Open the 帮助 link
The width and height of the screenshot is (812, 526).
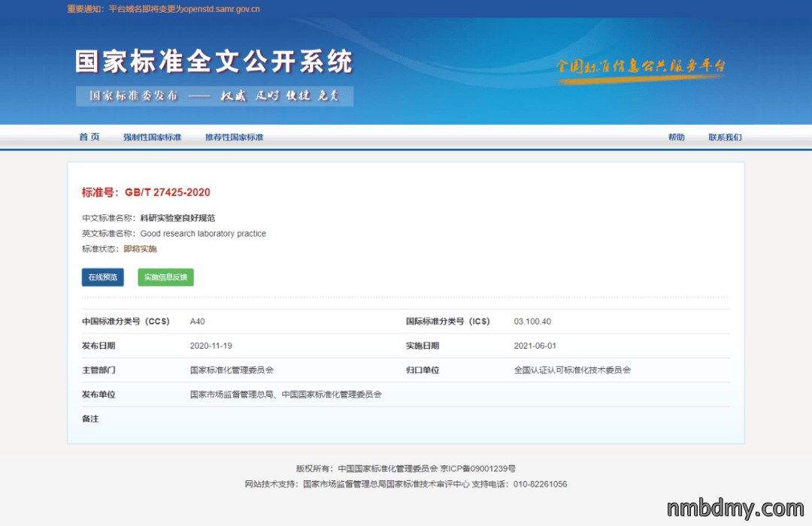click(x=677, y=138)
